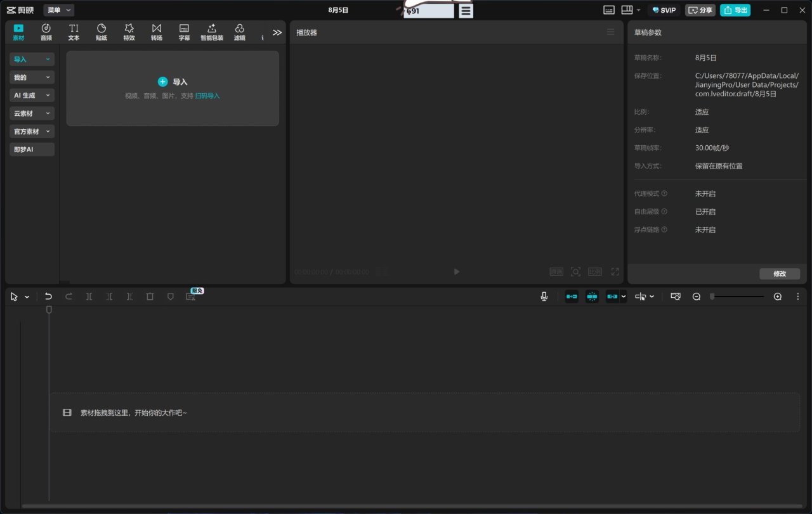Open the SVIP membership button
Viewport: 812px width, 514px height.
[x=664, y=10]
